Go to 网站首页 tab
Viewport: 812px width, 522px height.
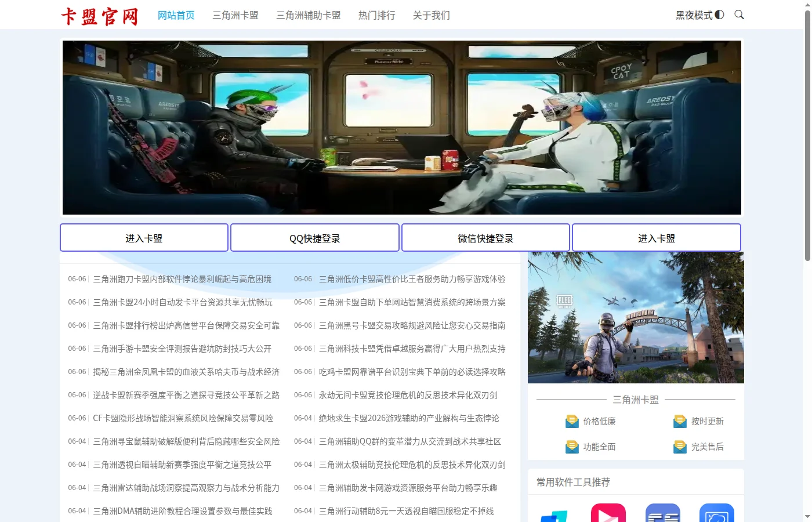coord(176,15)
